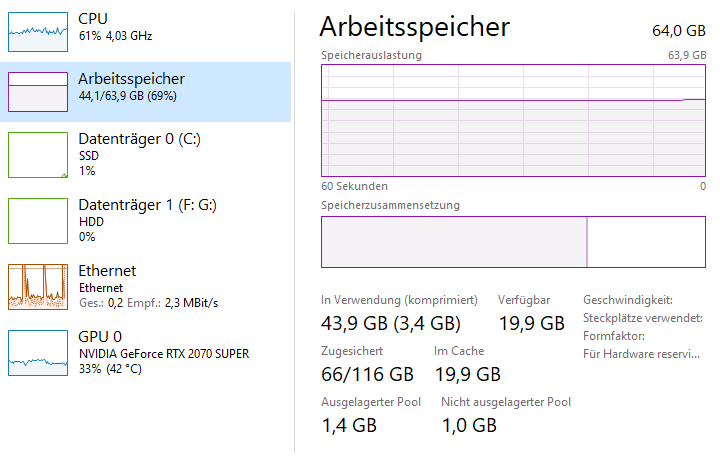Click the Im Cache 19,9 GB value
Image resolution: width=720 pixels, height=461 pixels.
tap(467, 374)
